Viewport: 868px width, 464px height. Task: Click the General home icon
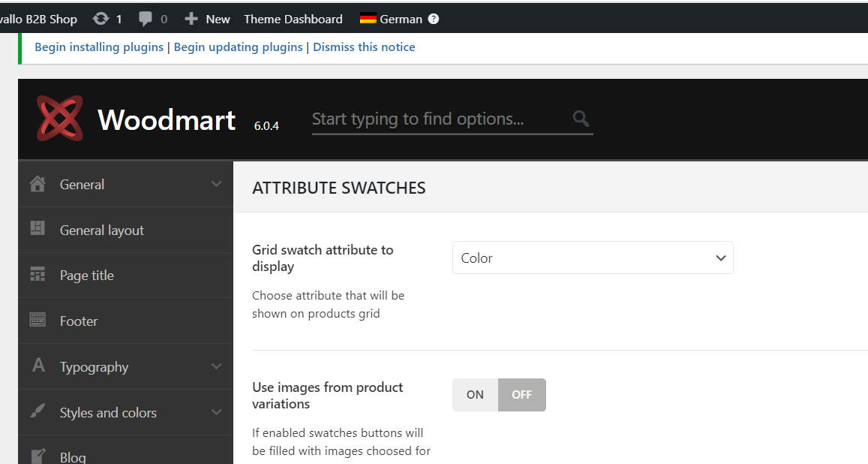[38, 184]
